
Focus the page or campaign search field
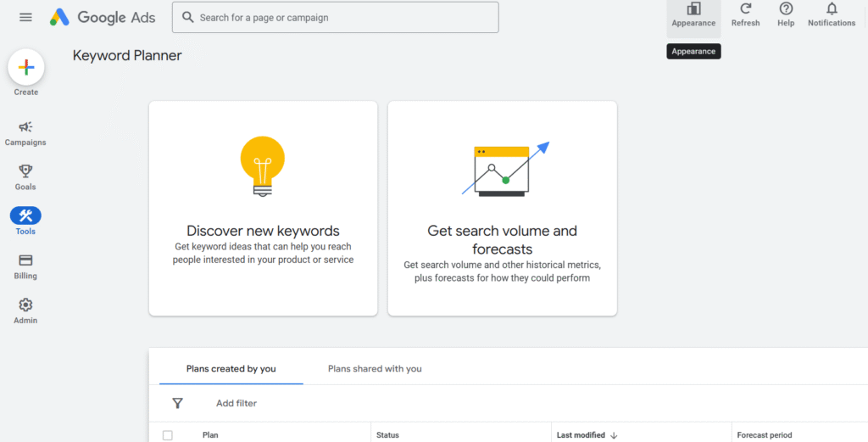pos(336,17)
